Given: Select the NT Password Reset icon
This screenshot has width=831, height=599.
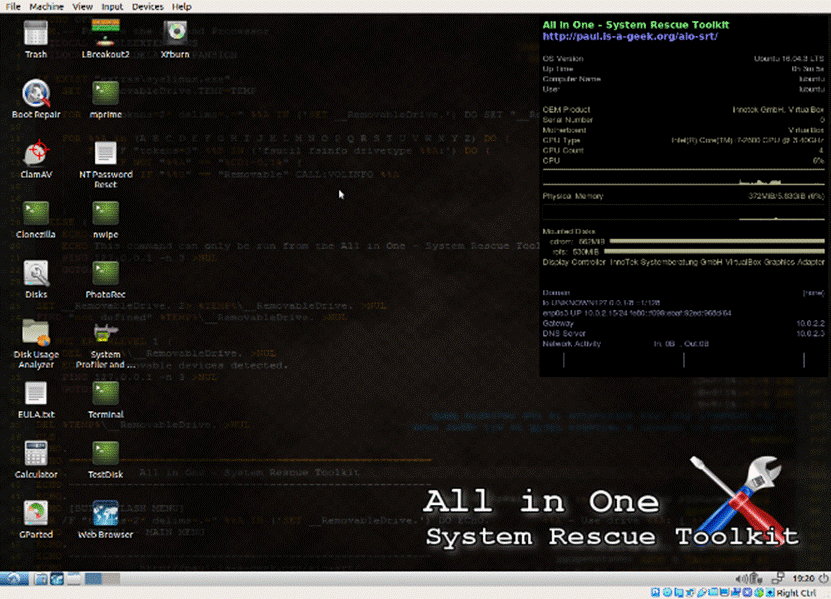Looking at the screenshot, I should coord(105,164).
